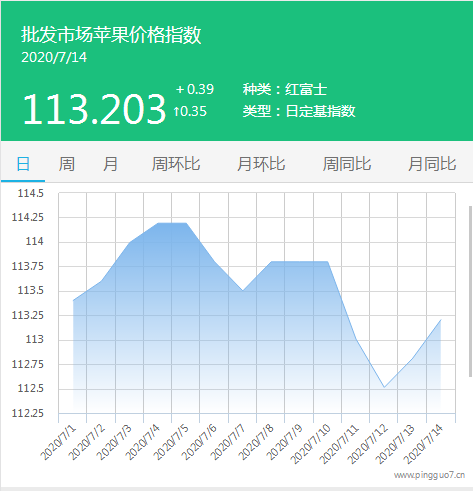The height and width of the screenshot is (491, 473).
Task: Click the chart peak at 2020/7/5
Action: pyautogui.click(x=186, y=223)
